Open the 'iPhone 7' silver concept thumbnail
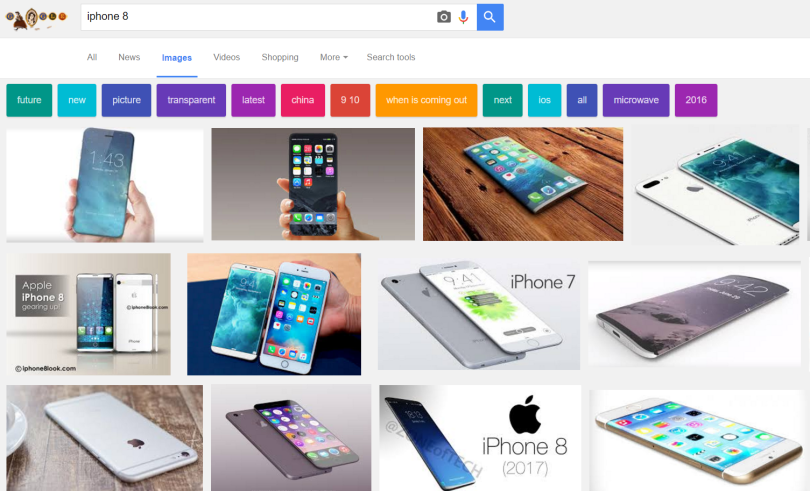This screenshot has height=491, width=810. [x=479, y=315]
